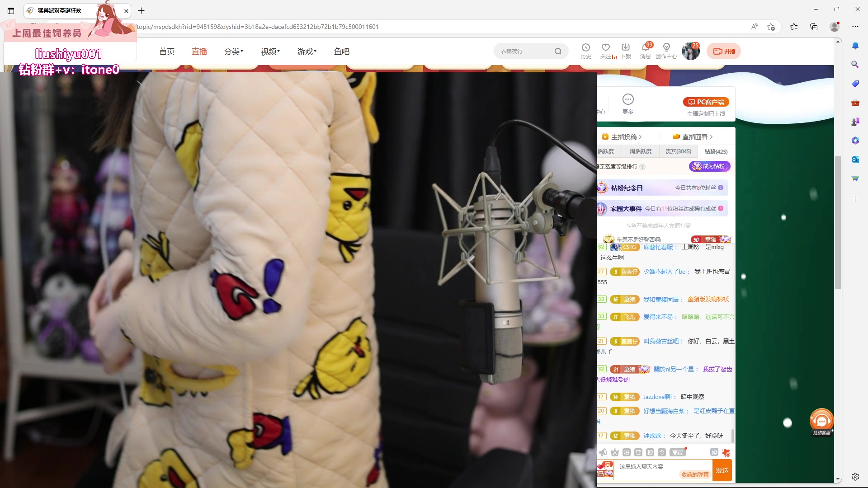Click the 开播 start streaming button
868x488 pixels.
coord(724,51)
